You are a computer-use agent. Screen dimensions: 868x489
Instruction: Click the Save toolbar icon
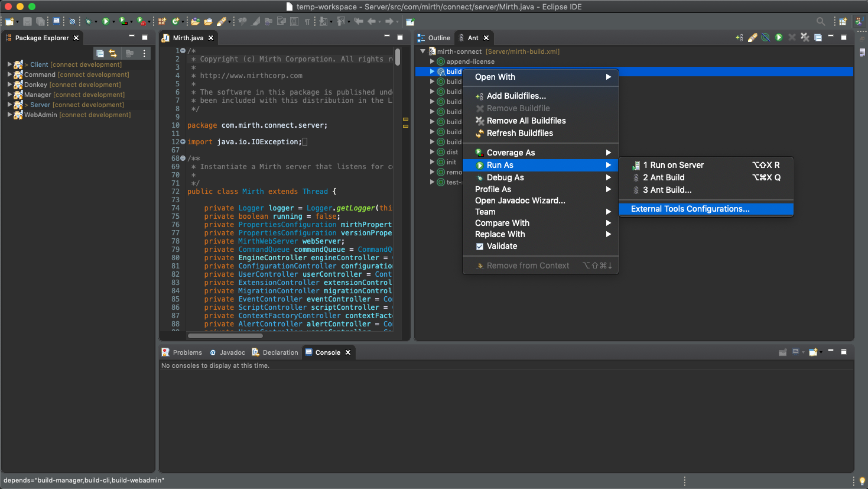27,21
